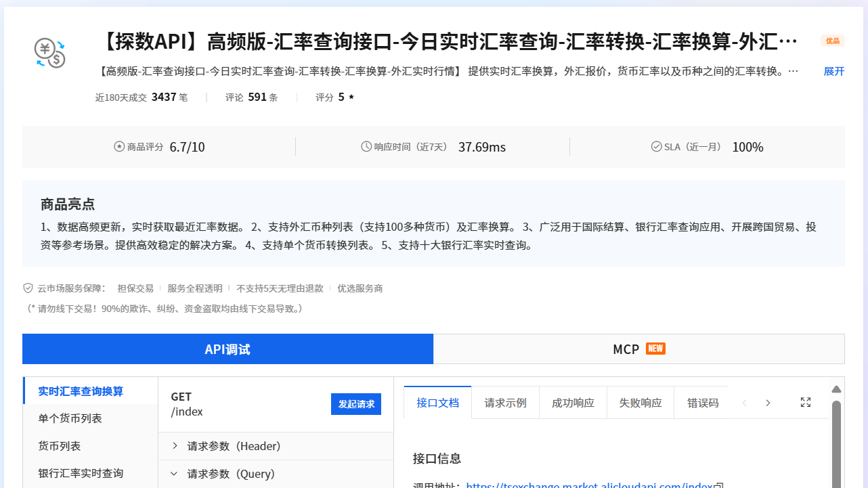Expand the API docs panel to fullscreen

tap(805, 402)
